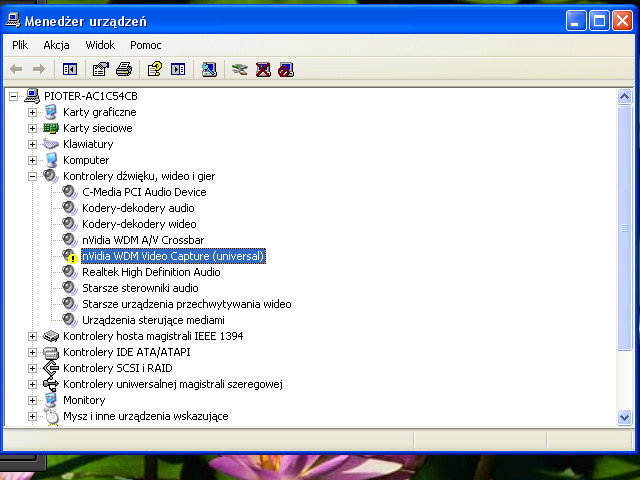Click the disable device toolbar icon
This screenshot has height=480, width=640.
click(286, 69)
